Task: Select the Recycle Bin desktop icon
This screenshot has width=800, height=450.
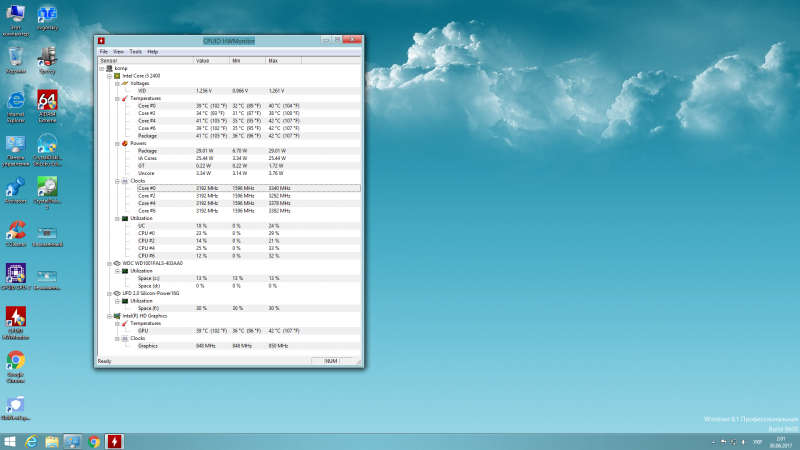Action: point(15,56)
